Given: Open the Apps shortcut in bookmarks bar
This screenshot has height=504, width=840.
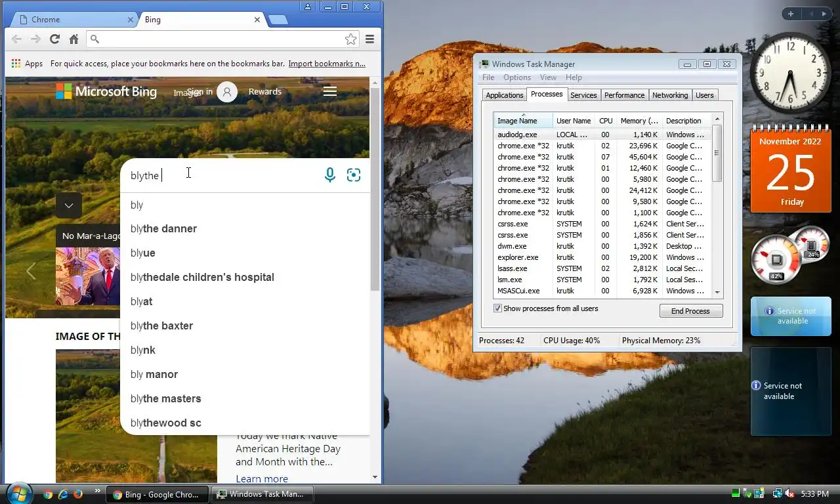Looking at the screenshot, I should pyautogui.click(x=27, y=64).
